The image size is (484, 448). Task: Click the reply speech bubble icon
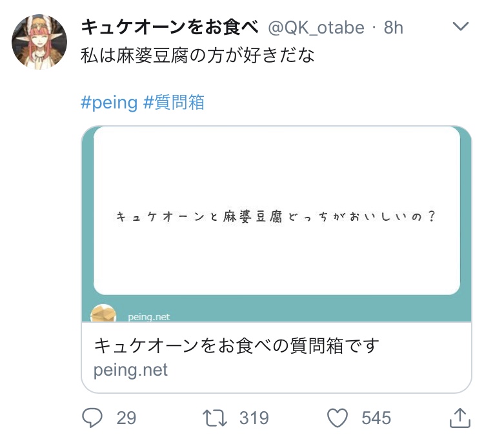[x=93, y=418]
